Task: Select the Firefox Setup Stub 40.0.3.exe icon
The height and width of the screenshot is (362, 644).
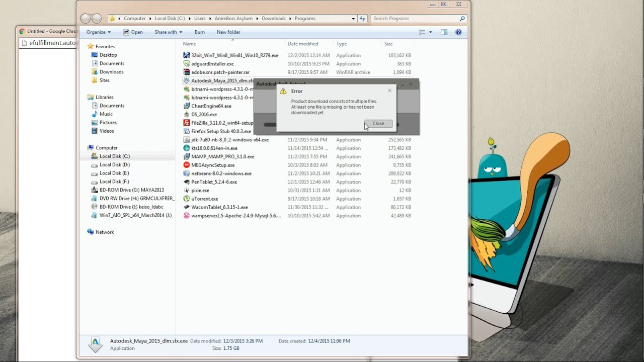Action: tap(187, 131)
